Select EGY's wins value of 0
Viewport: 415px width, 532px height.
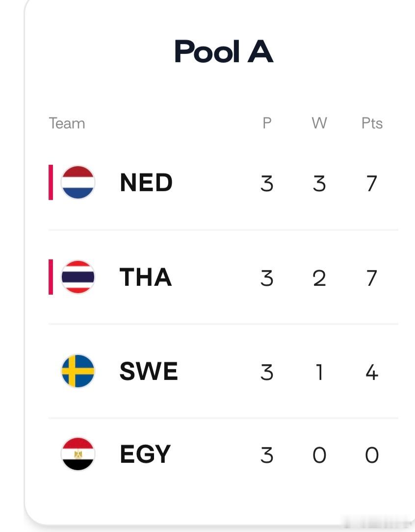[x=319, y=456]
